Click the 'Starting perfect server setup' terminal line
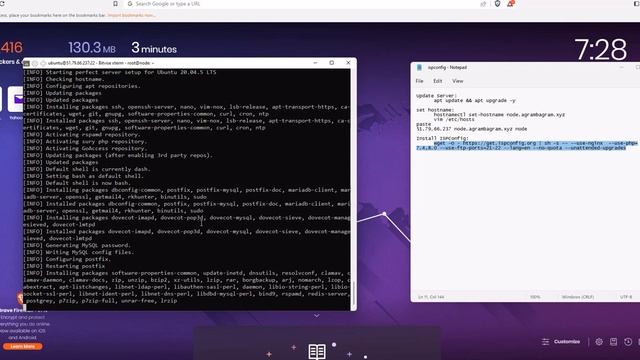This screenshot has height=360, width=640. pyautogui.click(x=120, y=72)
